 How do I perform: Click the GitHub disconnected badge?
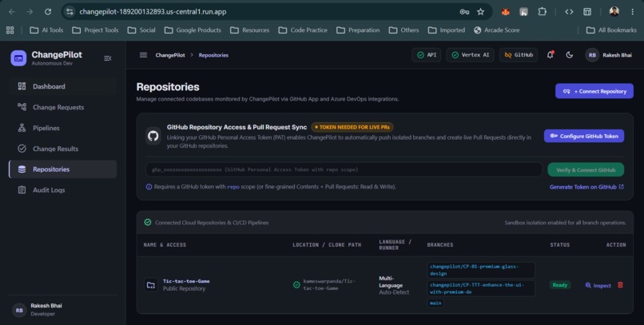[519, 55]
